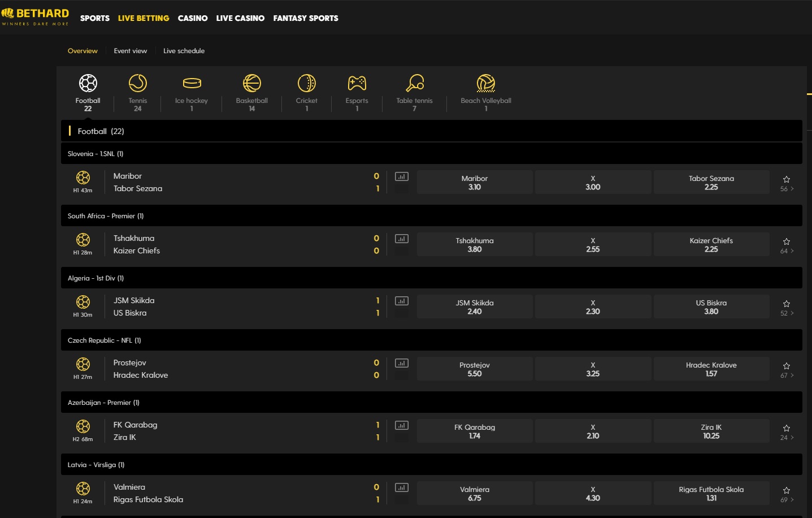Expand 69 more markets for Valmiera match
Image resolution: width=812 pixels, height=518 pixels.
click(x=787, y=500)
